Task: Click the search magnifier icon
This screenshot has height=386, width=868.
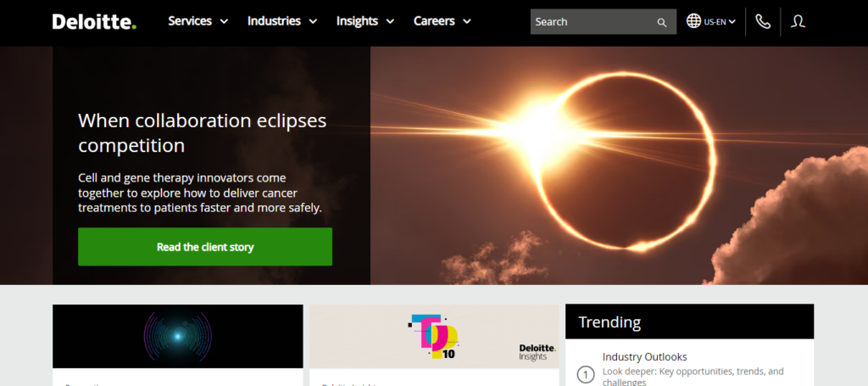Action: click(662, 22)
